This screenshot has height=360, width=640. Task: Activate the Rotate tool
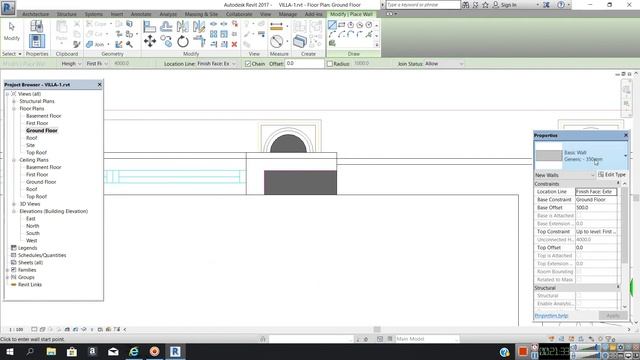point(182,41)
